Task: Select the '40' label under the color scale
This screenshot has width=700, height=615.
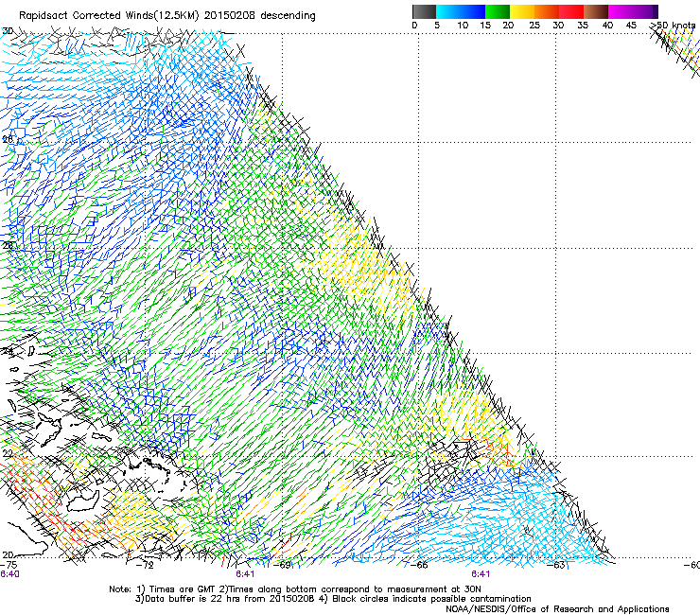Action: pos(607,25)
